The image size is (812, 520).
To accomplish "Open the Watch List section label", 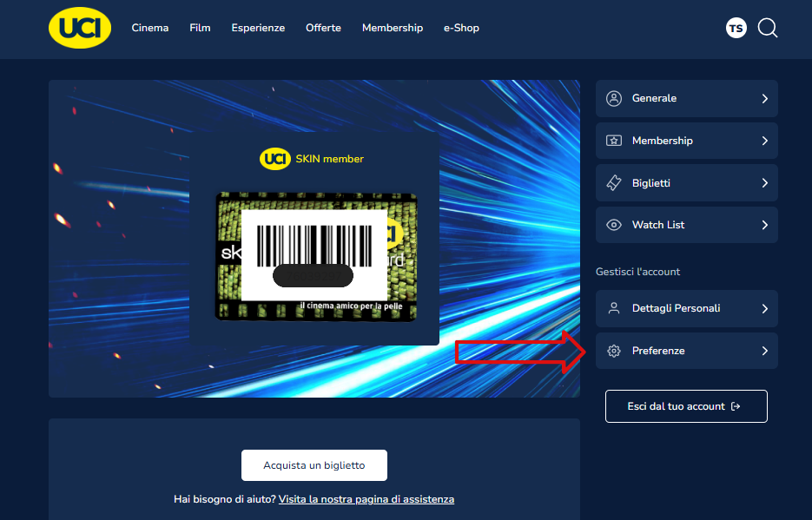I will [x=658, y=225].
